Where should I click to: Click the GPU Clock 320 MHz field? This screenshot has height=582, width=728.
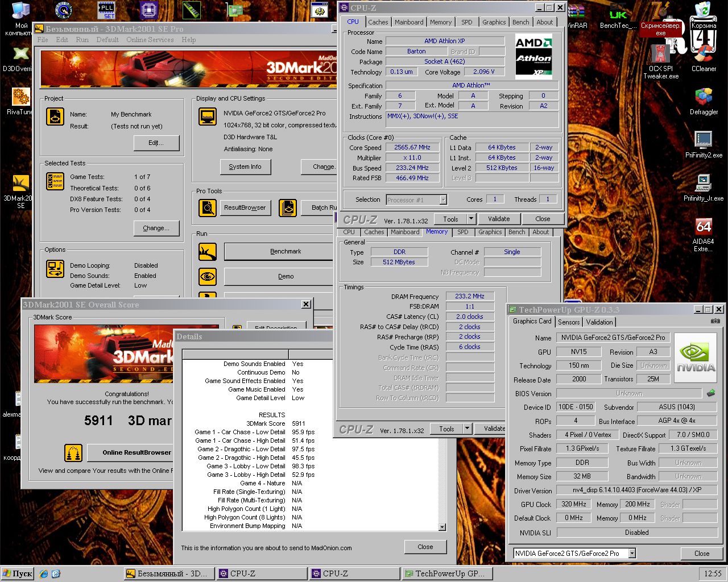point(574,504)
